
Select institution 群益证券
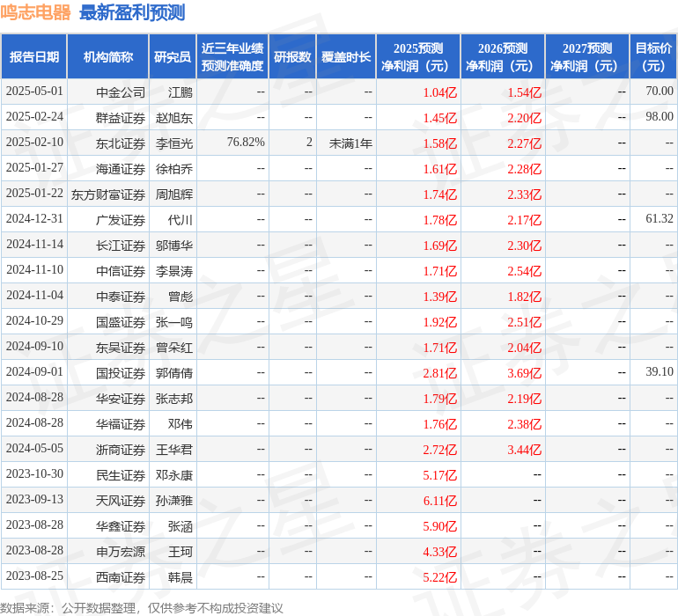click(x=121, y=118)
